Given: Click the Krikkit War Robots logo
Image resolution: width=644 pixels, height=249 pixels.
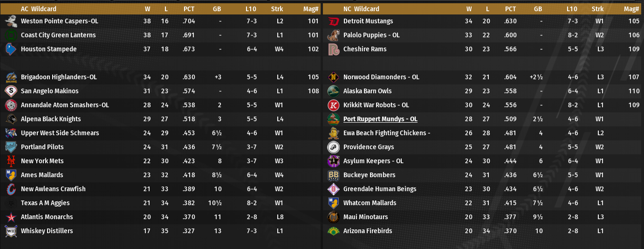Looking at the screenshot, I should (333, 105).
